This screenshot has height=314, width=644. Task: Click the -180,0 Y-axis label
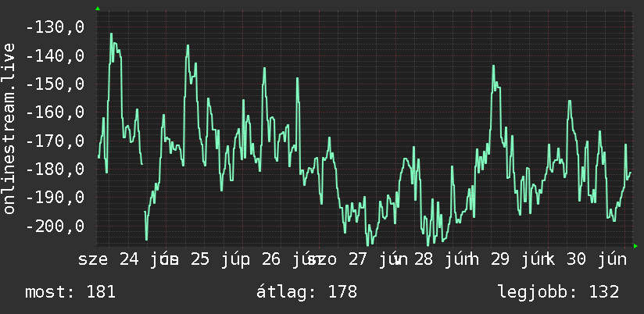pos(55,169)
